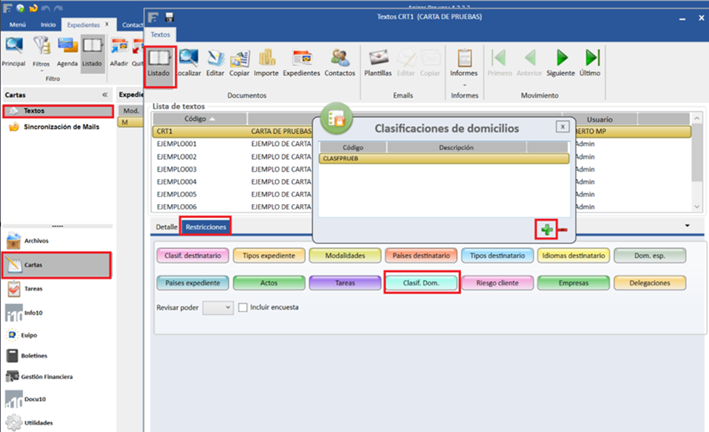Screen dimensions: 709x432
Task: Click the Países destinatario button
Action: [418, 255]
